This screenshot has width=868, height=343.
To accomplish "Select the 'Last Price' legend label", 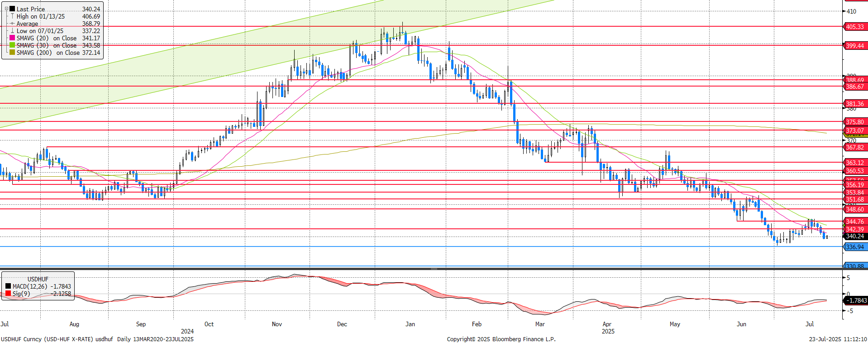I will [31, 9].
